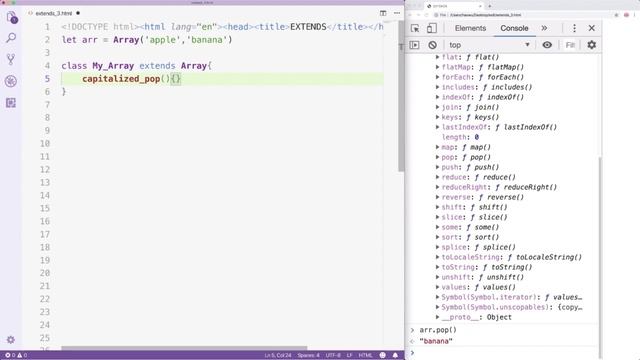Expand the reduce property
This screenshot has height=360, width=640.
[438, 177]
